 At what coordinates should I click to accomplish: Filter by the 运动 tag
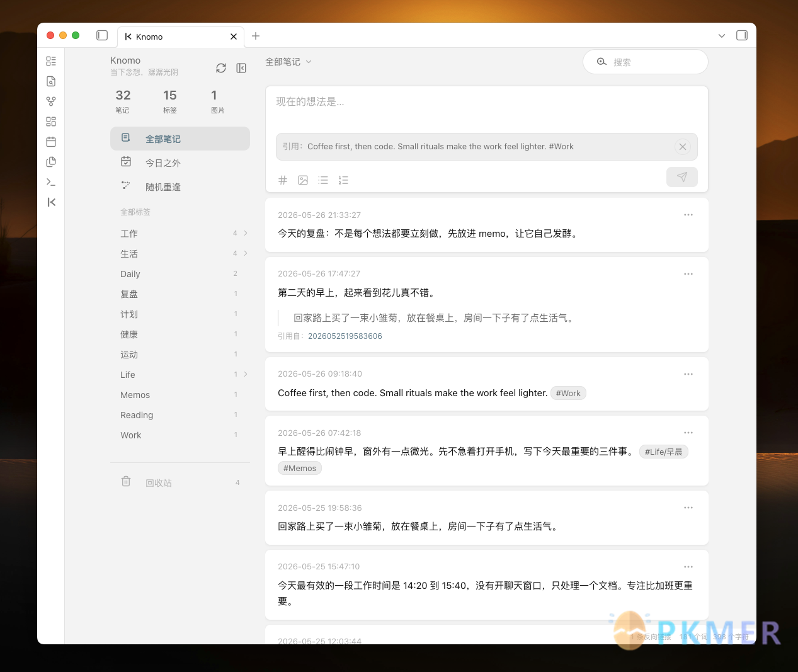point(129,355)
